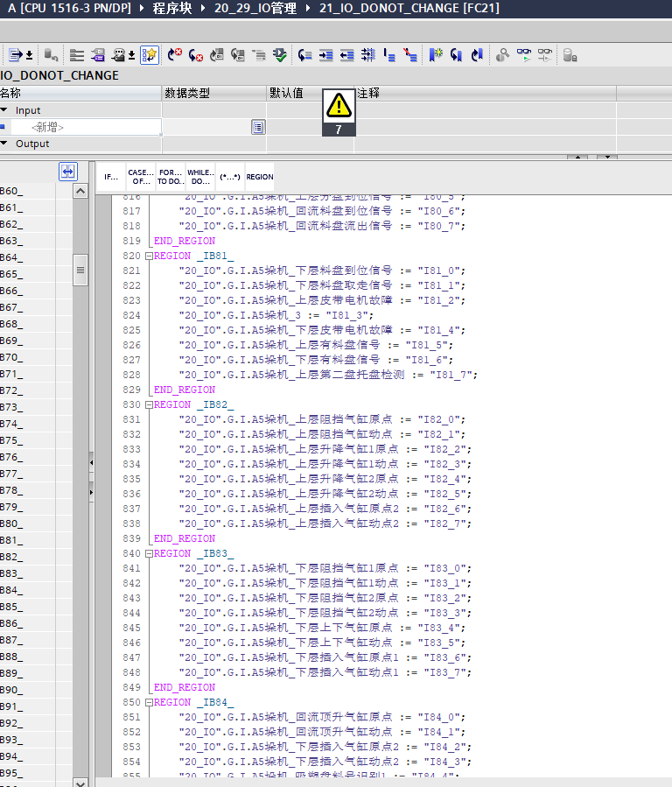Collapse the REGION _IB81_ code block

point(149,256)
